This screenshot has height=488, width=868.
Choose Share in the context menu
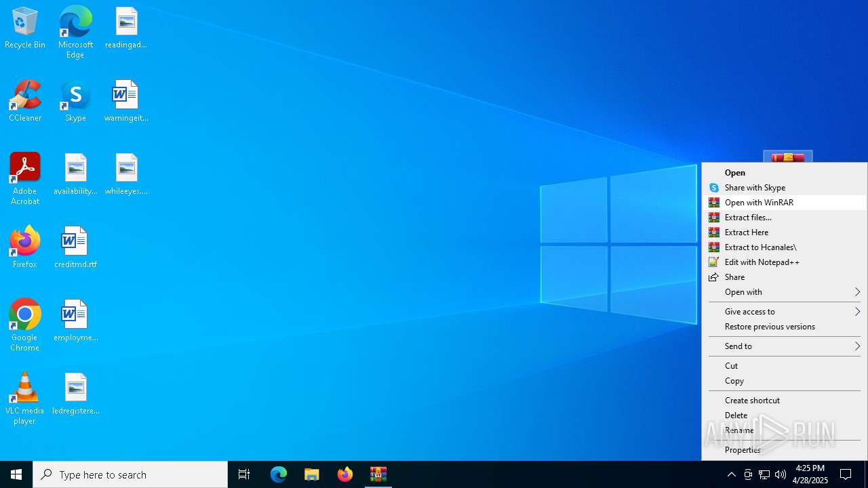coord(785,277)
